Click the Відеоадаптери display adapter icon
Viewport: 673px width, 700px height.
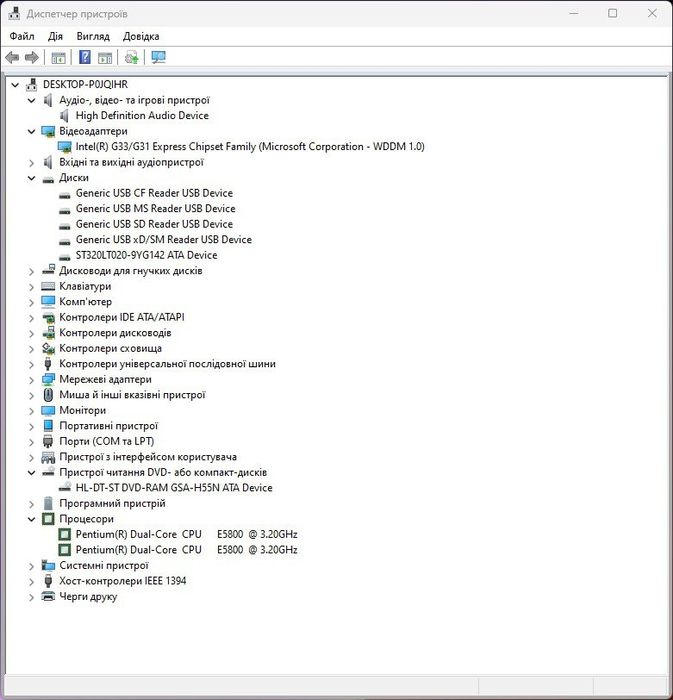48,131
